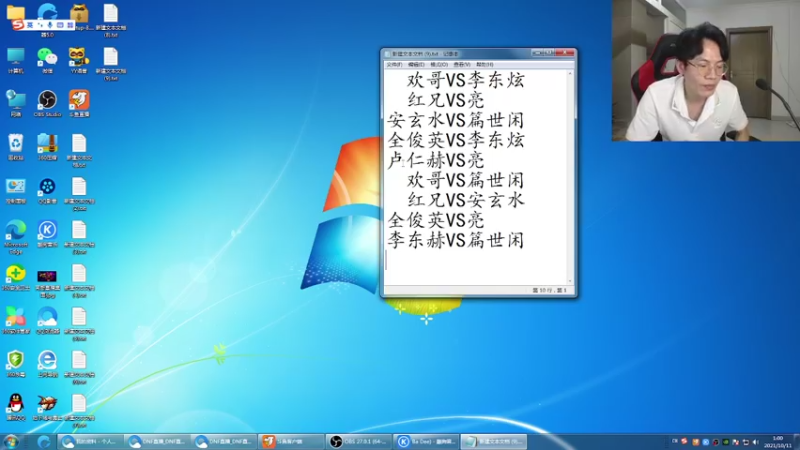The width and height of the screenshot is (800, 450).
Task: Open the blue 'e' browser shortcut
Action: tap(47, 364)
